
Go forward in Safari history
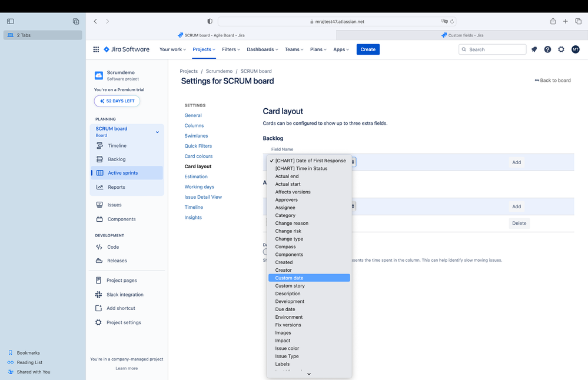point(107,21)
